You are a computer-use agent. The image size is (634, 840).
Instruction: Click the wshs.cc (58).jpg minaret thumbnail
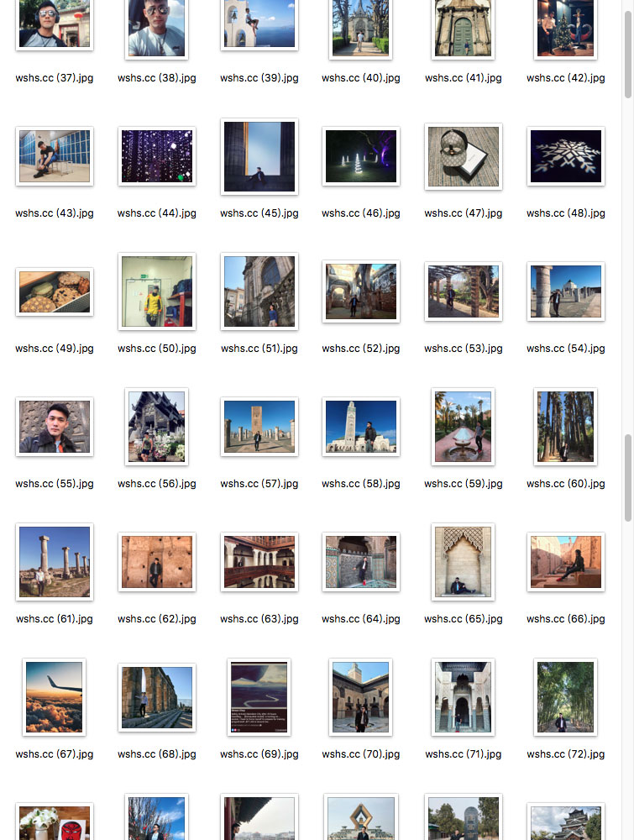click(x=361, y=427)
